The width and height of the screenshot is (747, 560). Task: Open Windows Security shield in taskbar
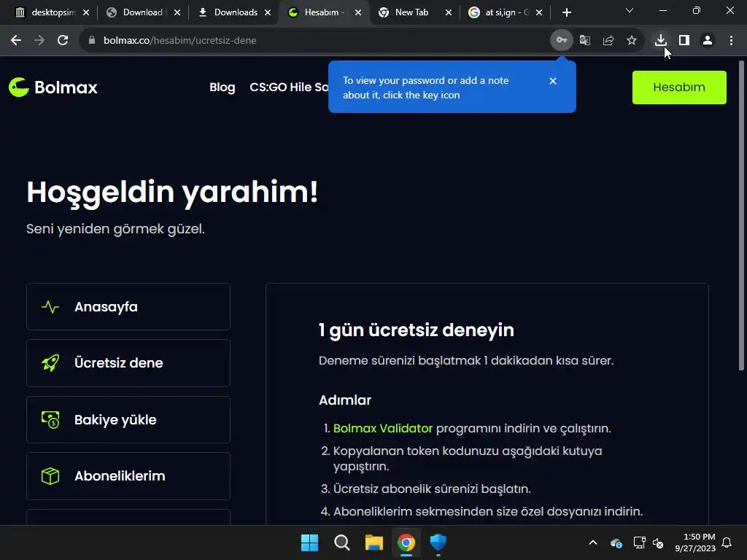coord(438,542)
